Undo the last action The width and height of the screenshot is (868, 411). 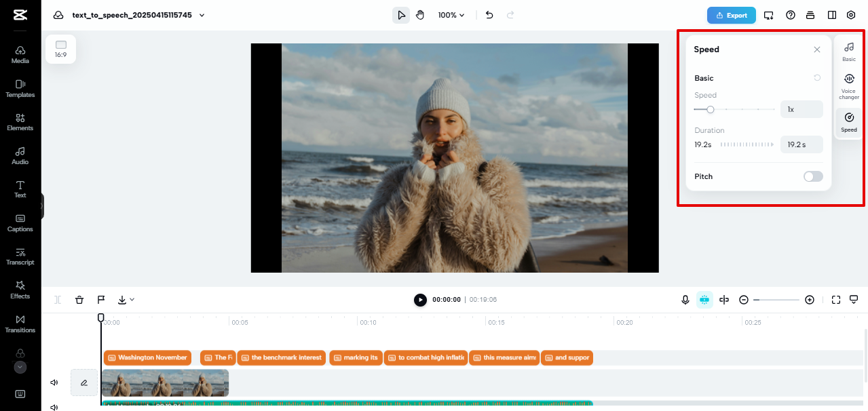point(489,15)
